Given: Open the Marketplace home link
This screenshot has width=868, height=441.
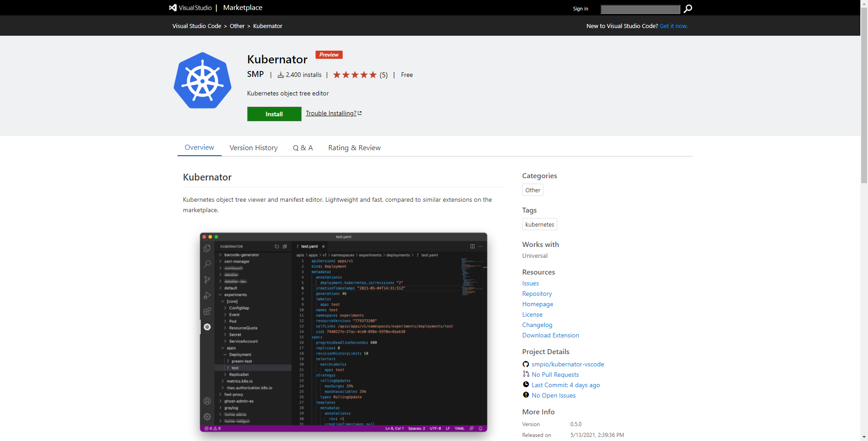Looking at the screenshot, I should pos(243,8).
